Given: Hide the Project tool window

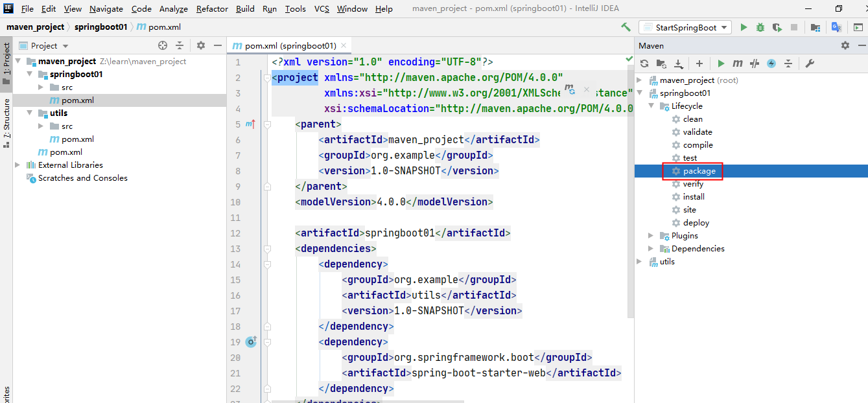Looking at the screenshot, I should point(218,45).
